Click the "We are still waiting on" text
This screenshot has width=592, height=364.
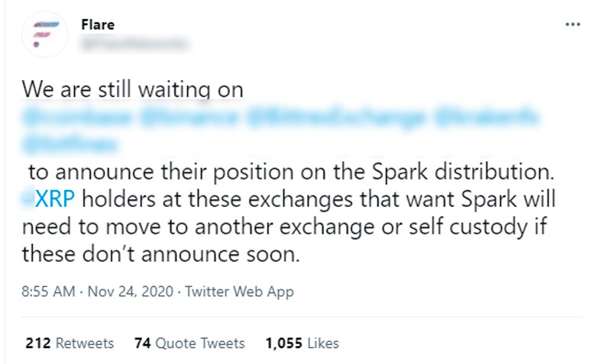132,89
